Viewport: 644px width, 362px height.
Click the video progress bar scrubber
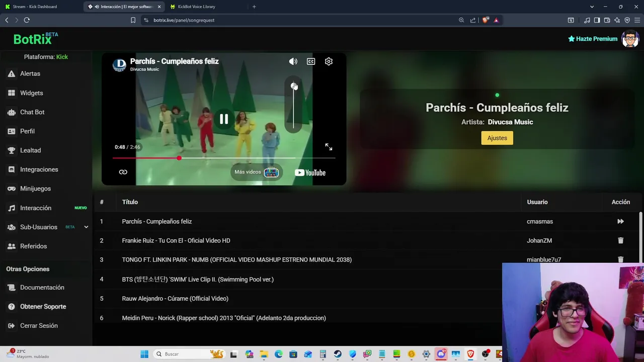pos(179,158)
